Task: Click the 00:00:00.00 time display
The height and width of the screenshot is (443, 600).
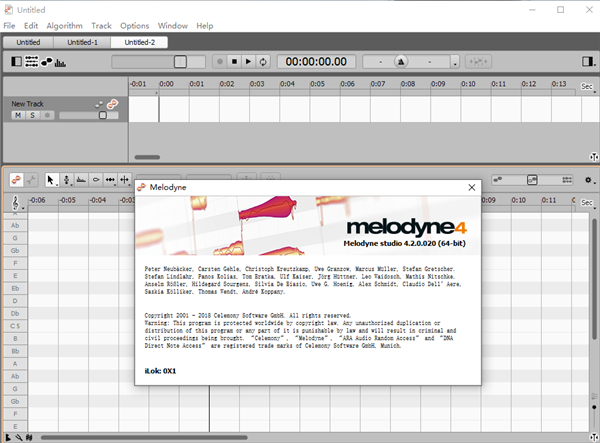Action: [x=316, y=62]
